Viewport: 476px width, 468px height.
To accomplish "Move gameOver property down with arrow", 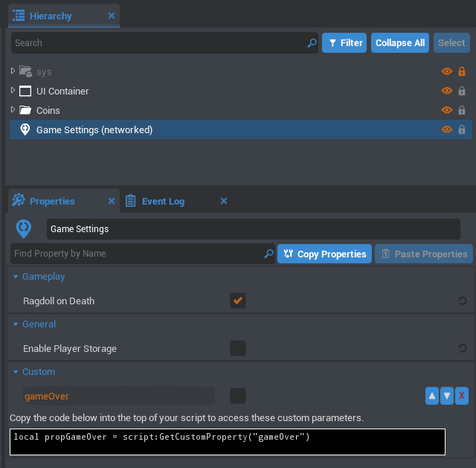I will point(447,396).
